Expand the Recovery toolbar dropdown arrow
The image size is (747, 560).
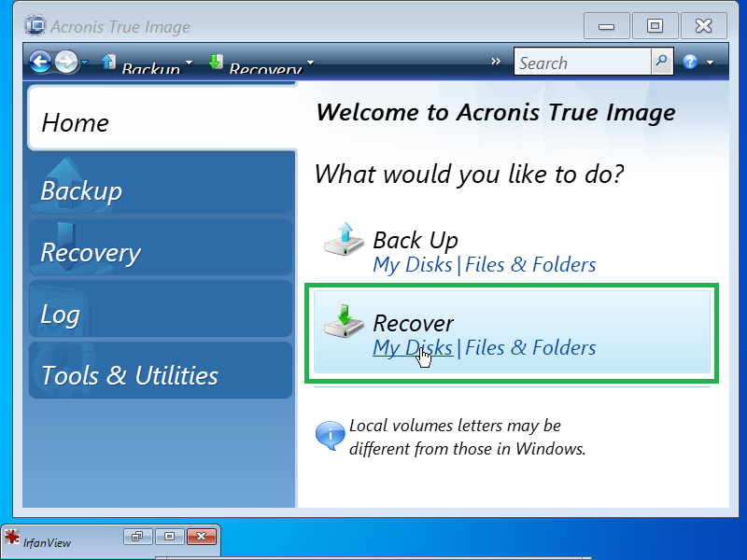click(x=311, y=63)
